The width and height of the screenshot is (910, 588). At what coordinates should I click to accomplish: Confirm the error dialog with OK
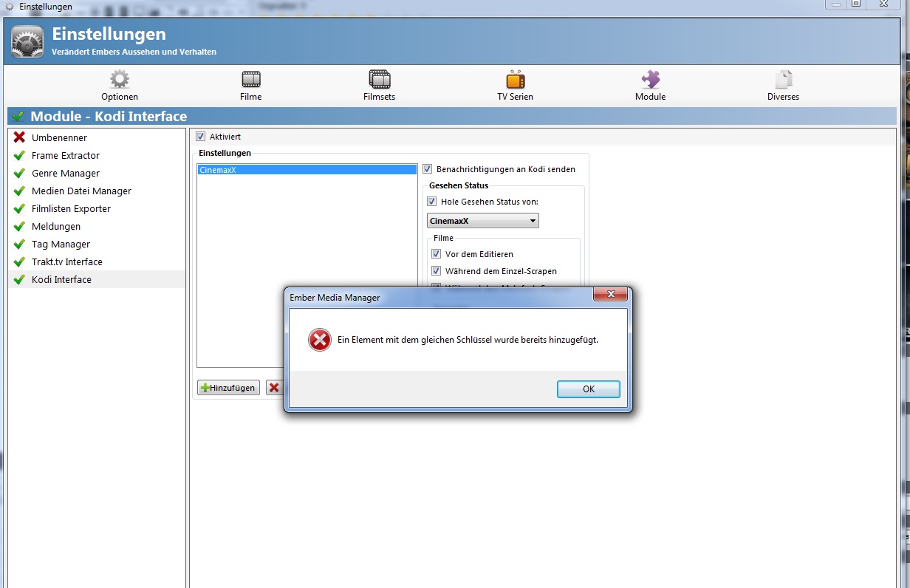click(588, 389)
